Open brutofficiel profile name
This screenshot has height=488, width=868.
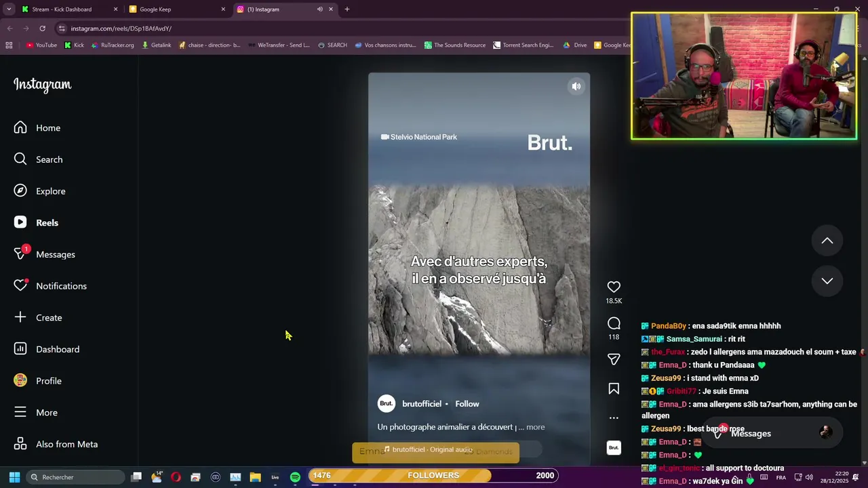[x=421, y=404]
